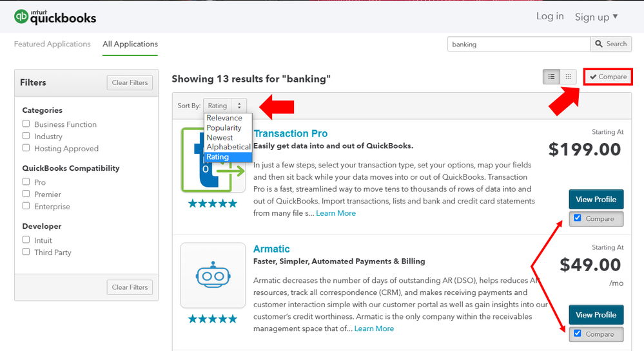Screen dimensions: 644x351
Task: Open the Transaction Pro title link
Action: (x=290, y=133)
